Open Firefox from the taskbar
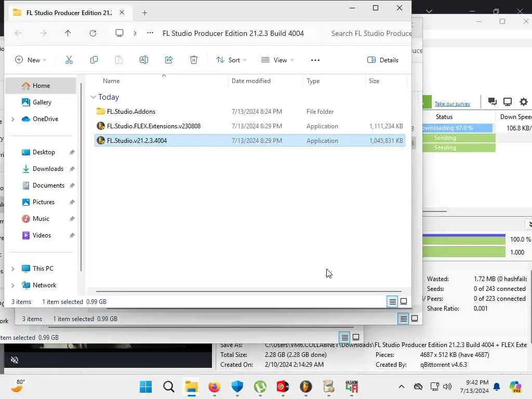The image size is (532, 399). pos(215,387)
